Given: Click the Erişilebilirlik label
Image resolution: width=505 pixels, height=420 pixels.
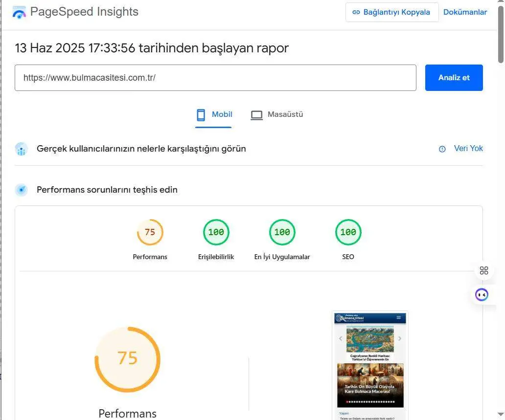Looking at the screenshot, I should (x=216, y=257).
